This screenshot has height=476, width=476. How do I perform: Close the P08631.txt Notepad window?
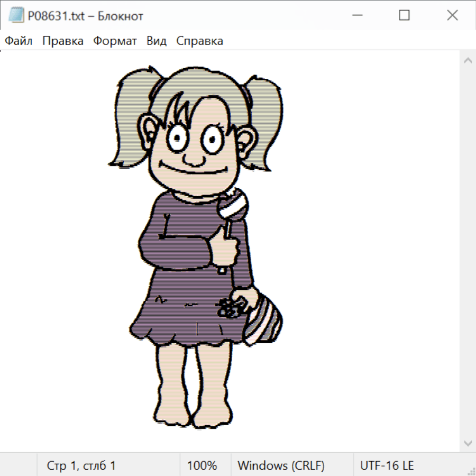[x=452, y=16]
